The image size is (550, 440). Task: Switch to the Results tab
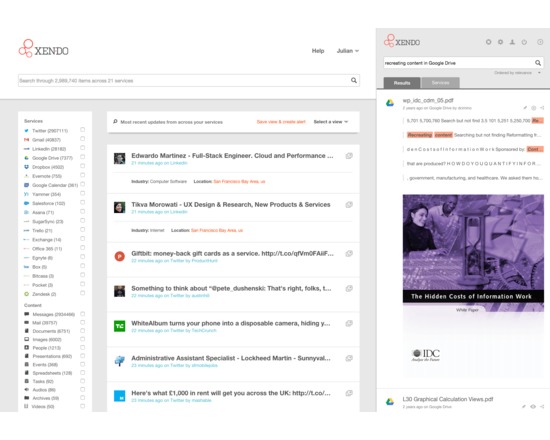click(402, 83)
